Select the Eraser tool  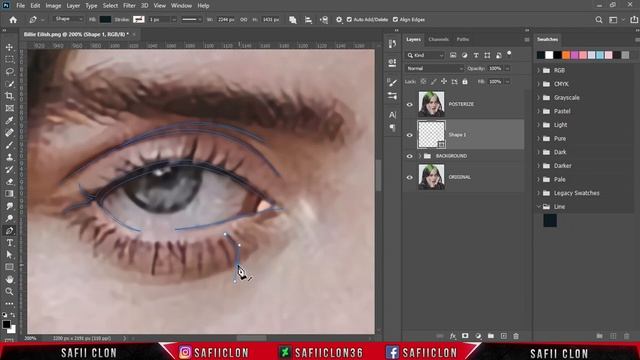click(9, 182)
